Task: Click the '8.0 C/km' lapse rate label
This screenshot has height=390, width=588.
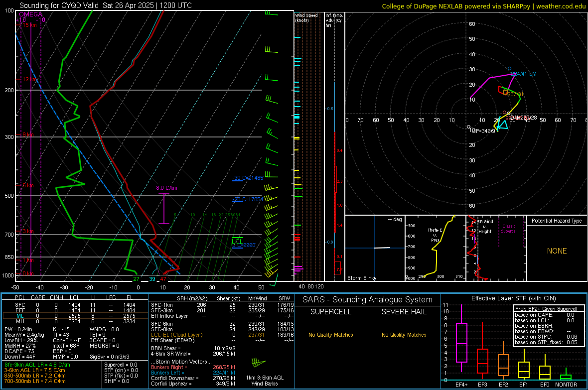Action: point(166,188)
